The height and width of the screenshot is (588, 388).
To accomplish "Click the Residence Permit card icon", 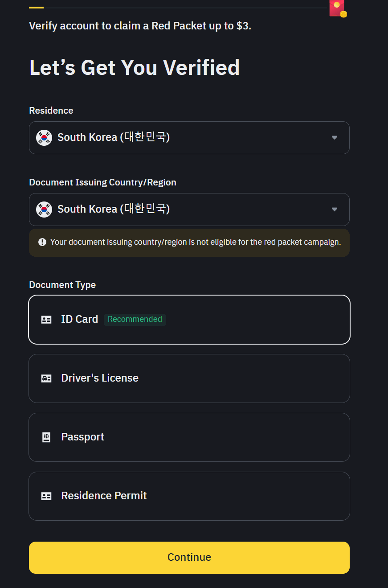I will 46,496.
